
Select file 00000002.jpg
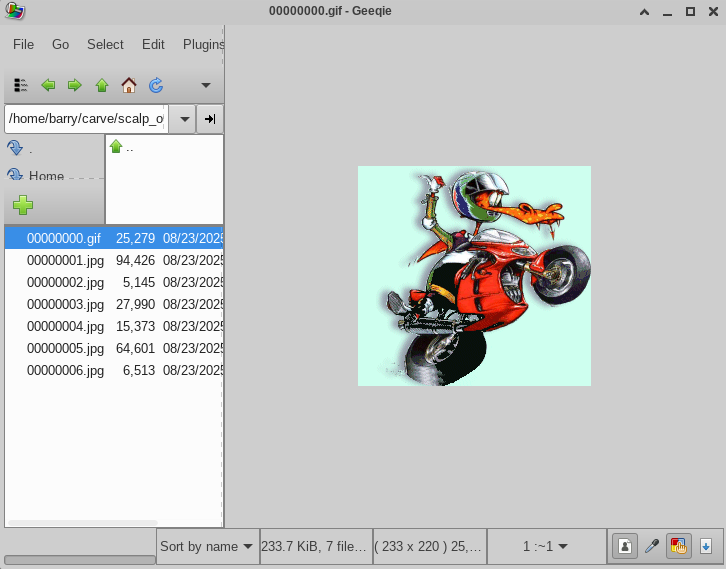[x=114, y=282]
